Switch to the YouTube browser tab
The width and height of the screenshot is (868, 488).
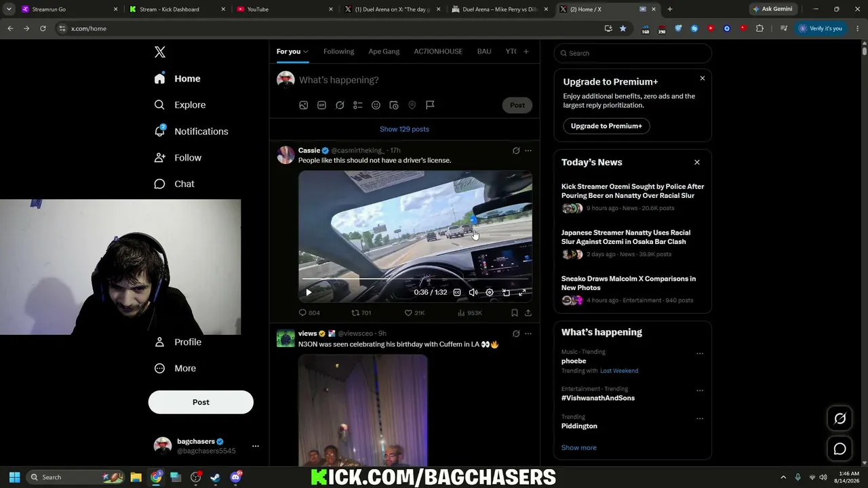pyautogui.click(x=284, y=9)
